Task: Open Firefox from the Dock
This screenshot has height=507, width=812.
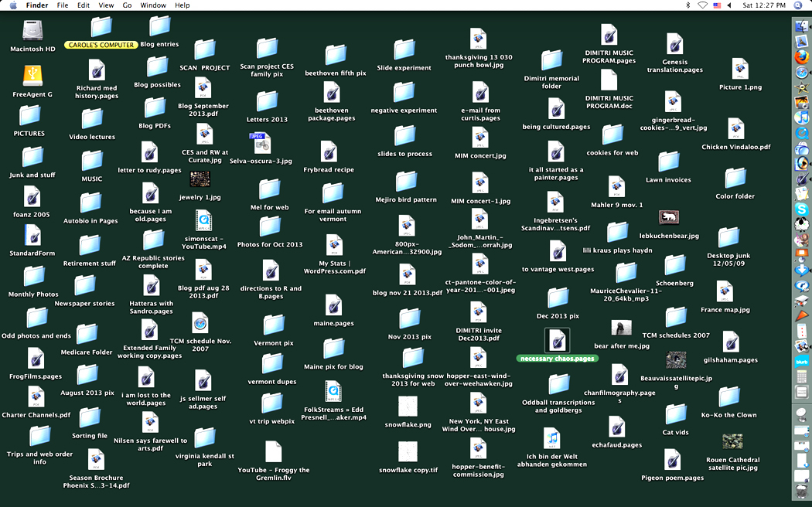Action: point(801,57)
